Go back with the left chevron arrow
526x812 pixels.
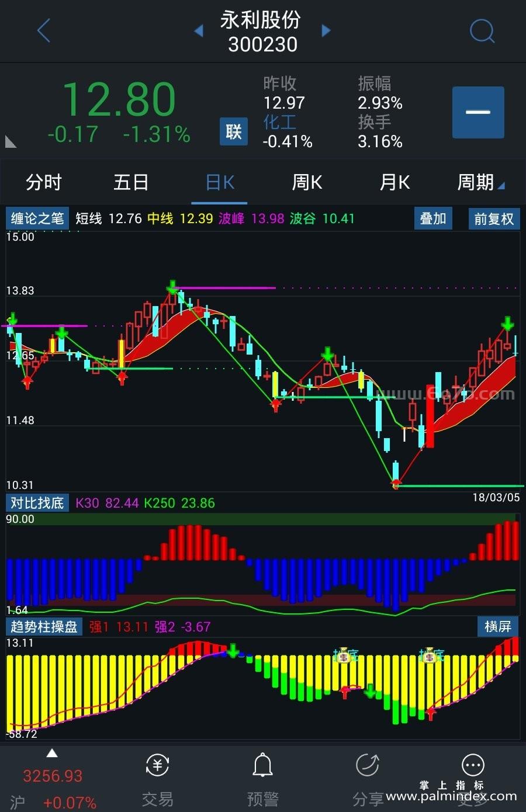(44, 30)
